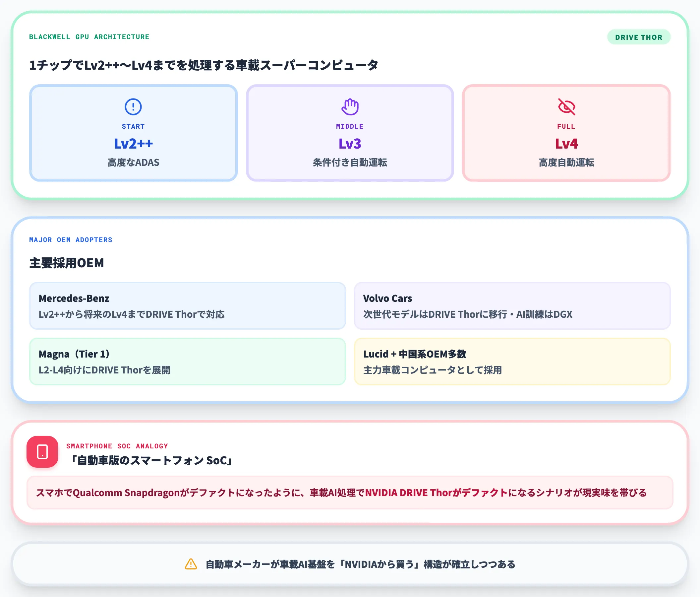Click the 主要採用OEM heading
Screen dimensions: 700x597
click(67, 263)
